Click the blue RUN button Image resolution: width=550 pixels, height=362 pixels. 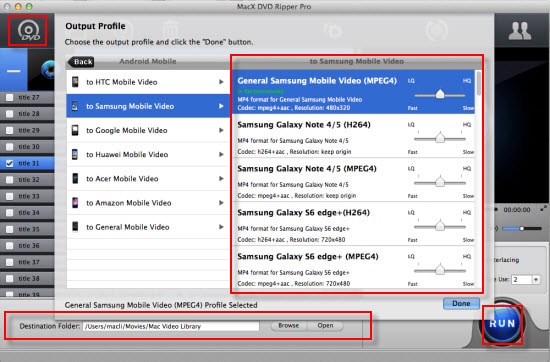tap(502, 323)
